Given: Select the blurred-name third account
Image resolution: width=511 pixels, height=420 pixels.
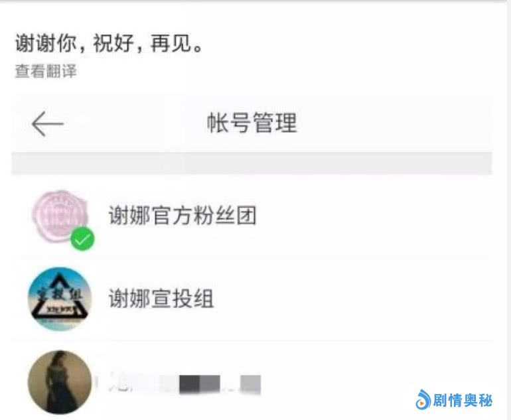Looking at the screenshot, I should click(x=252, y=382).
